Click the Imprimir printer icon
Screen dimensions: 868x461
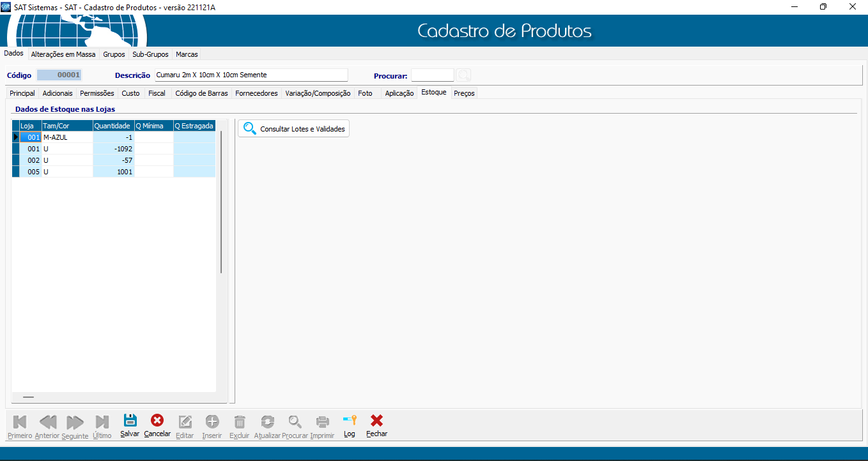point(322,421)
